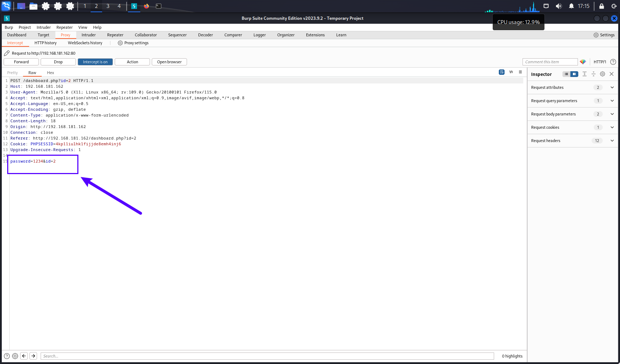Close the Inspector panel
Image resolution: width=620 pixels, height=364 pixels.
pyautogui.click(x=611, y=74)
